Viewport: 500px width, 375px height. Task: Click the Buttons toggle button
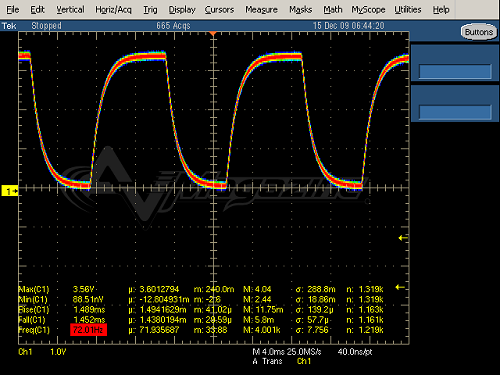pos(479,32)
